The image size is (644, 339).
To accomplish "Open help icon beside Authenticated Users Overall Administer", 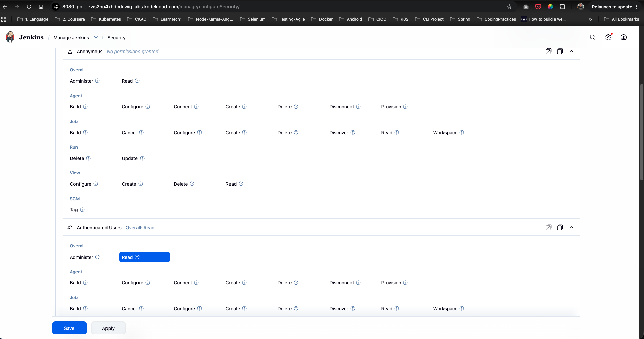I will (97, 257).
